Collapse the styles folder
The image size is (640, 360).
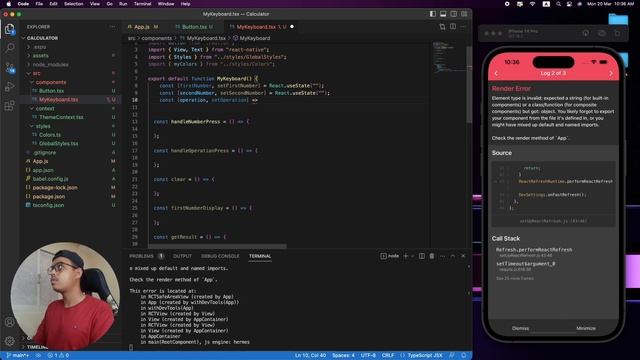pyautogui.click(x=43, y=126)
